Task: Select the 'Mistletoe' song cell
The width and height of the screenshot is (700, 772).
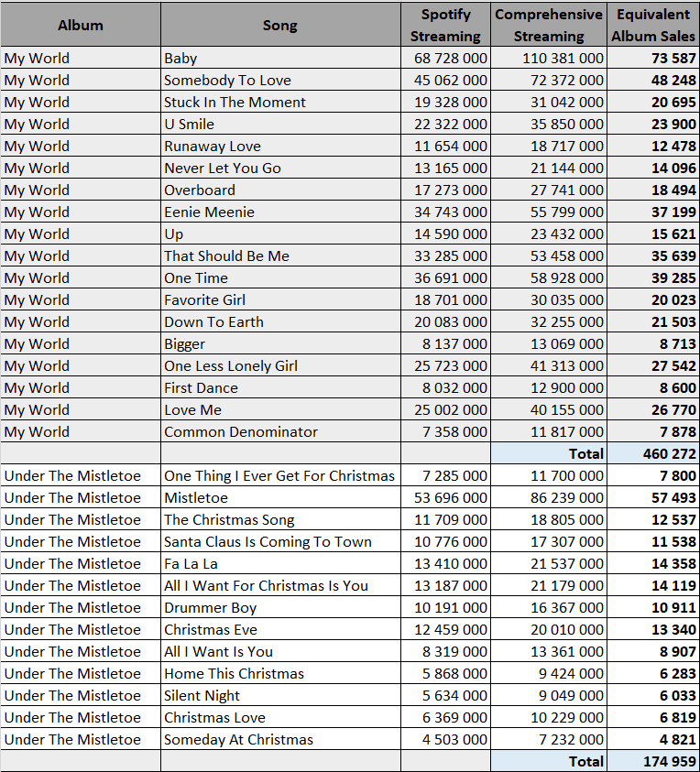Action: tap(280, 498)
